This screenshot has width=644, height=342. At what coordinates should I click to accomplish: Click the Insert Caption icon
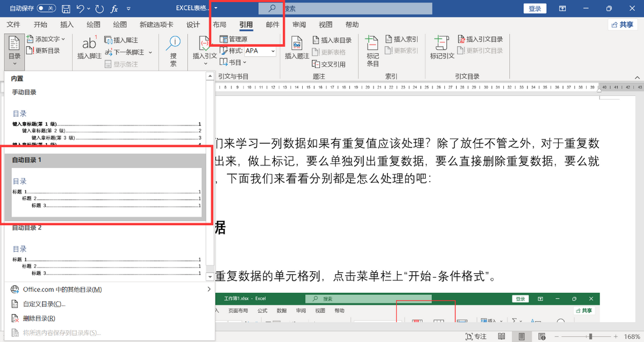[x=297, y=44]
